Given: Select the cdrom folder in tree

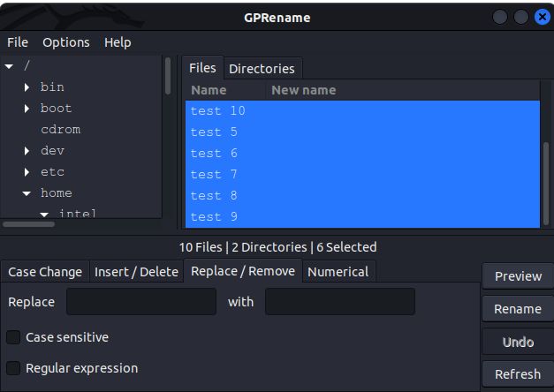Looking at the screenshot, I should click(x=60, y=130).
